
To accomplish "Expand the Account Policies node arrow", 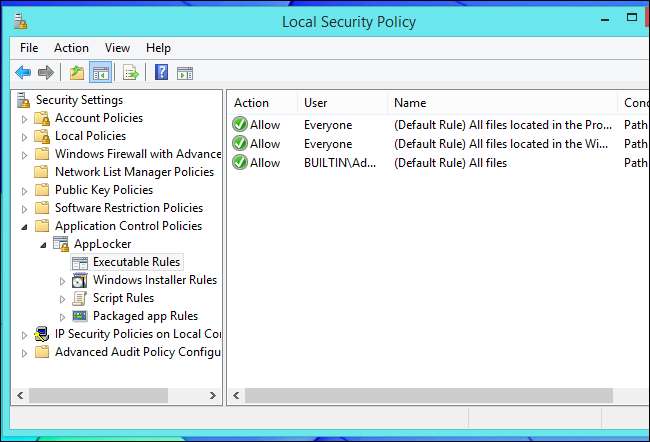I will tap(24, 119).
